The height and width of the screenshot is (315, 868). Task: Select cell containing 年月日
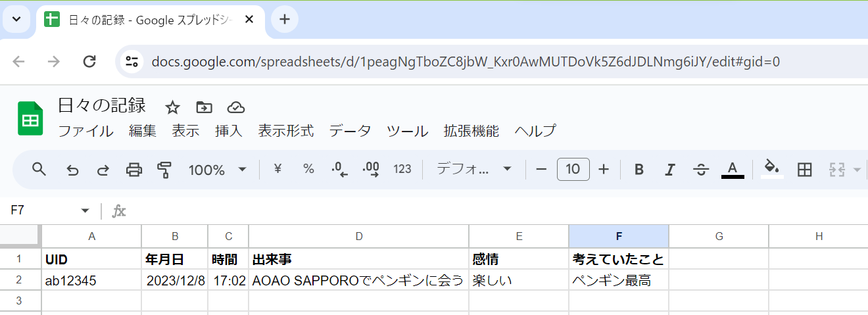point(175,259)
